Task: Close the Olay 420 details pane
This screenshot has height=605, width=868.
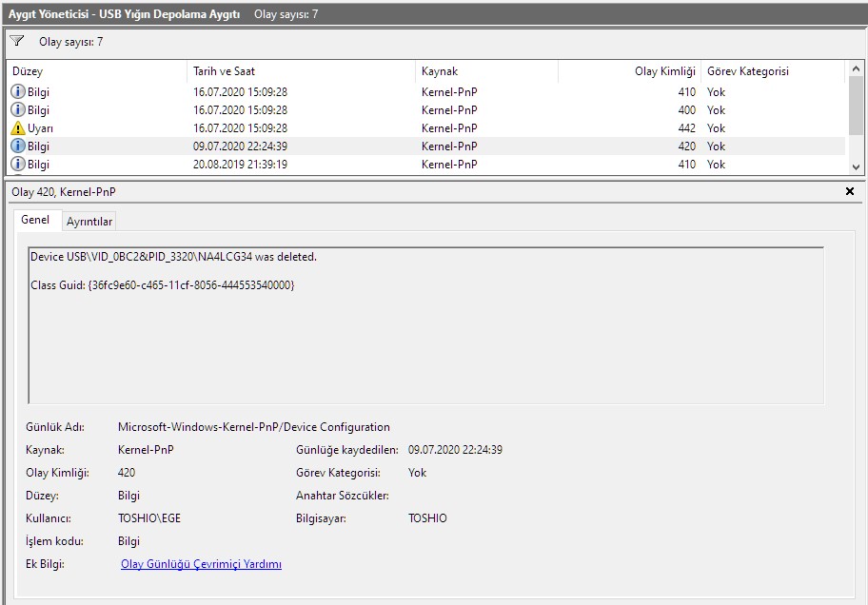Action: 850,192
